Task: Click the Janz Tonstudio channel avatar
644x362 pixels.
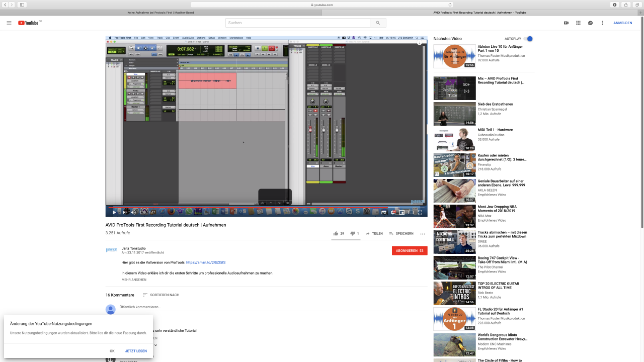Action: 111,250
